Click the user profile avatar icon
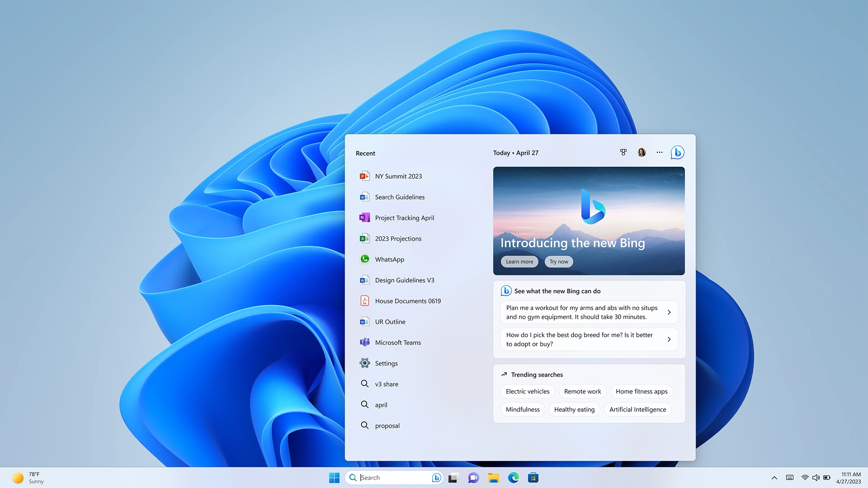This screenshot has width=868, height=488. click(x=642, y=152)
